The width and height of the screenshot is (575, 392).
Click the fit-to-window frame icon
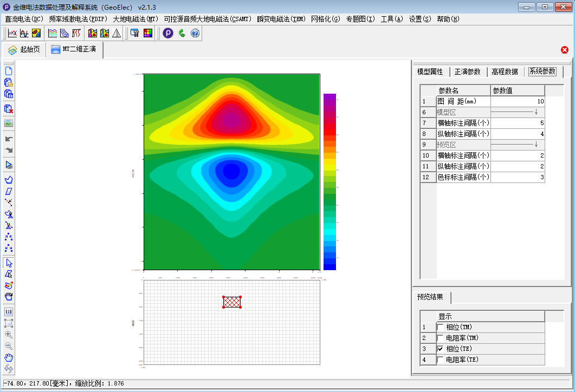(x=9, y=323)
